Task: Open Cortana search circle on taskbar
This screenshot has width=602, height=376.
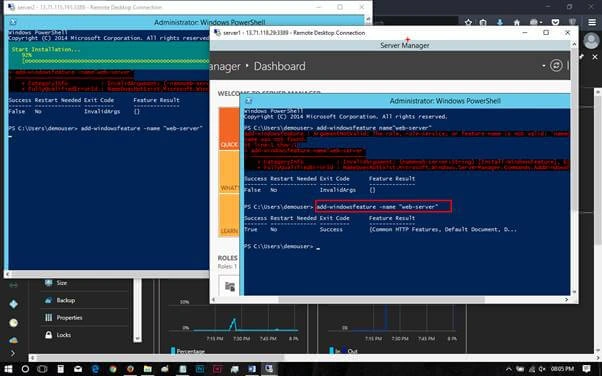Action: click(x=25, y=369)
